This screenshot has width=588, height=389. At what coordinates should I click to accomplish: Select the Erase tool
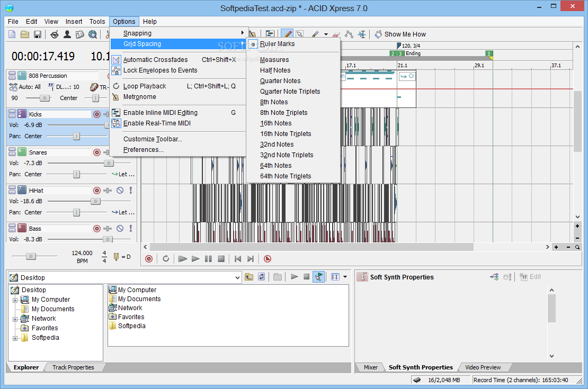336,34
